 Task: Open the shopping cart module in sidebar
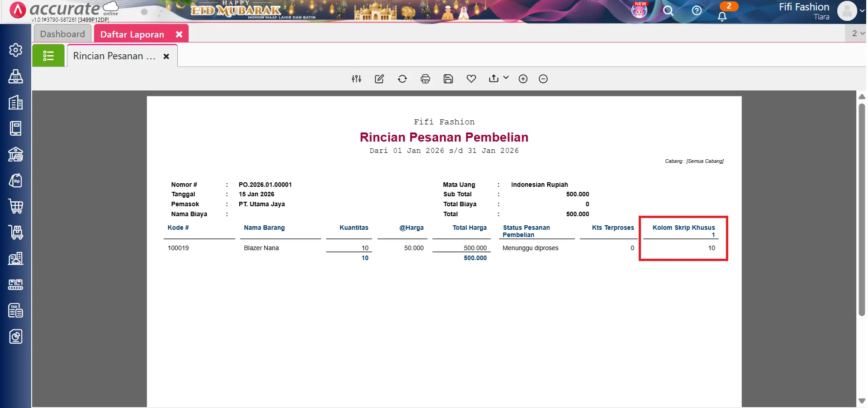click(x=16, y=207)
